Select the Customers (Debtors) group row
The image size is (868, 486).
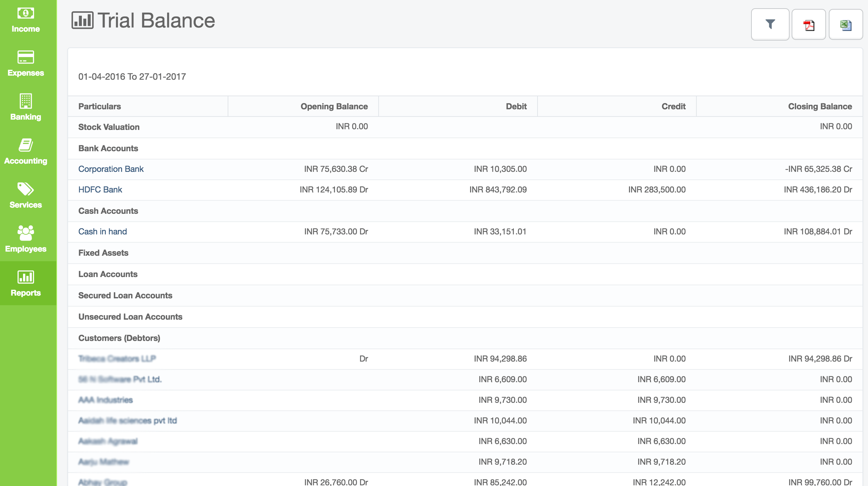pos(119,338)
